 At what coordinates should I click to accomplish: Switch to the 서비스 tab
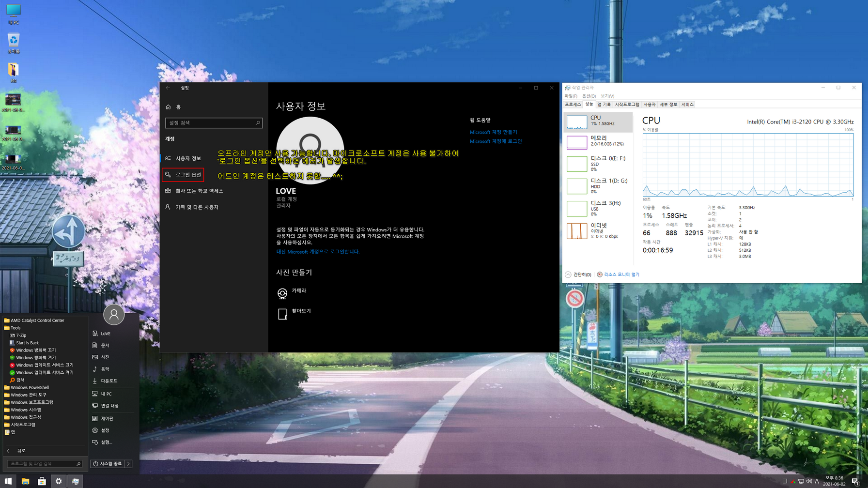coord(687,105)
